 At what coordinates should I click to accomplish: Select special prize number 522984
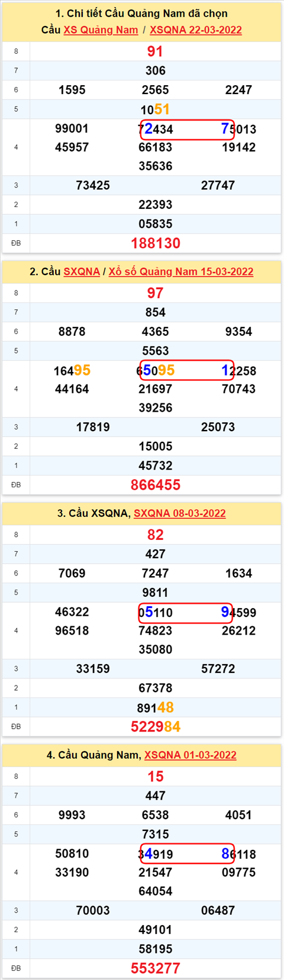(x=156, y=727)
